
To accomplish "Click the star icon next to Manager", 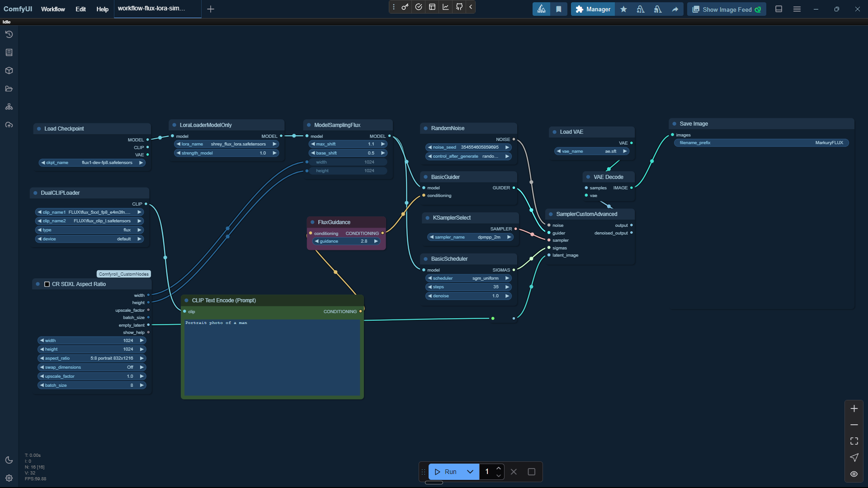I will pos(623,9).
